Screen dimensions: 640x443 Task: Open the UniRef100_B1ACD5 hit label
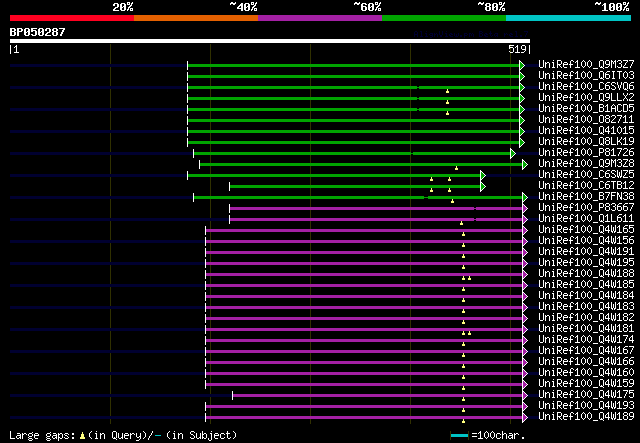click(x=586, y=109)
